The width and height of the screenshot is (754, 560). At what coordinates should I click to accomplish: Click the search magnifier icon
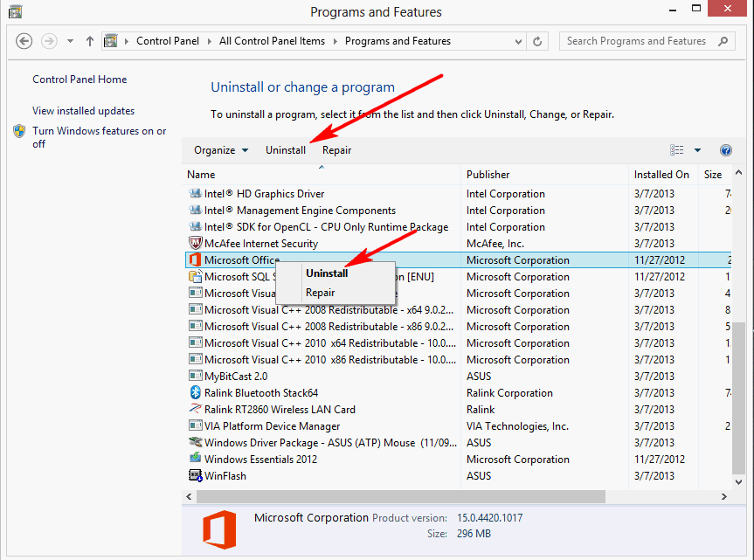point(723,41)
